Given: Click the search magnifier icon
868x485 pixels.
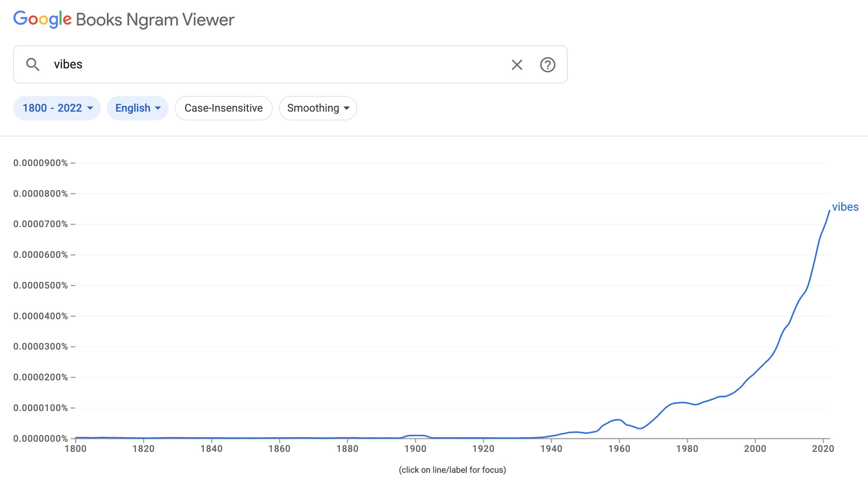Looking at the screenshot, I should pyautogui.click(x=33, y=65).
